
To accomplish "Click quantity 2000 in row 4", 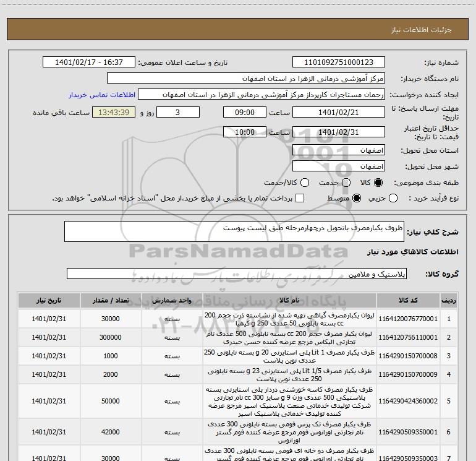I will coord(111,374).
